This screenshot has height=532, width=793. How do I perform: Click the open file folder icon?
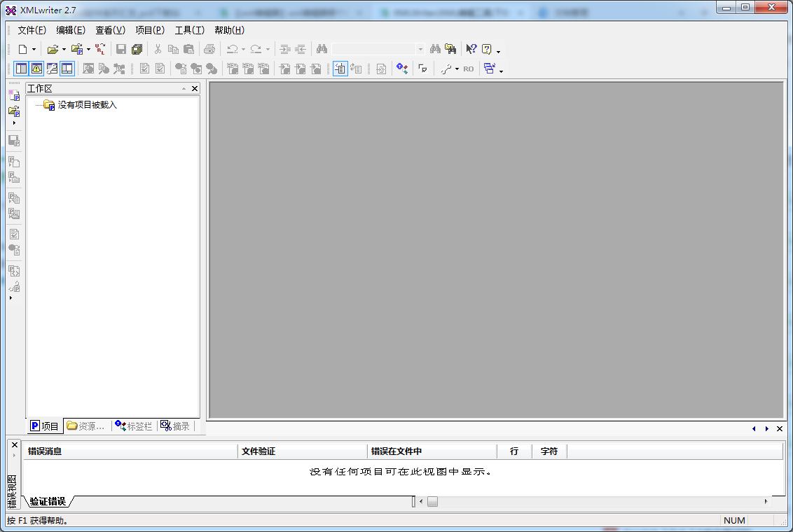tap(53, 49)
